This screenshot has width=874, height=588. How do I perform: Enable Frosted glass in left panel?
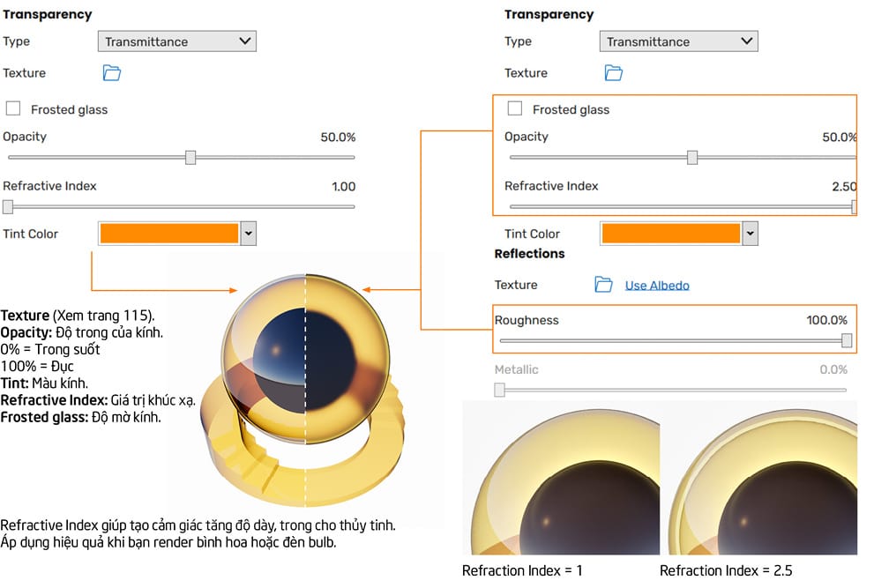point(13,109)
